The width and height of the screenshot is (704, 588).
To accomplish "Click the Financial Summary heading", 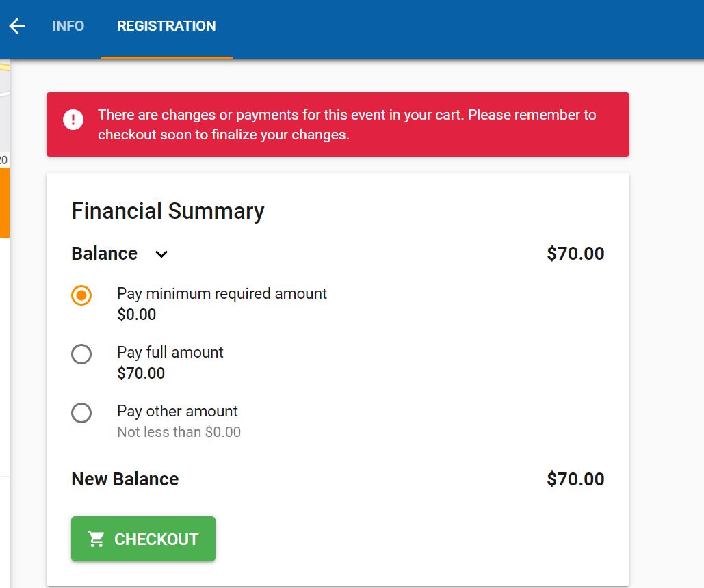I will pyautogui.click(x=168, y=211).
